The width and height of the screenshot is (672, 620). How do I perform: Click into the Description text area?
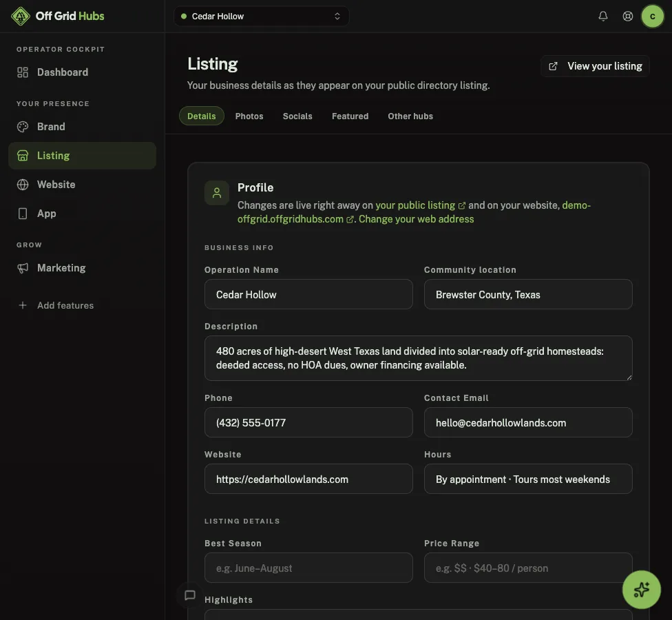tap(419, 358)
